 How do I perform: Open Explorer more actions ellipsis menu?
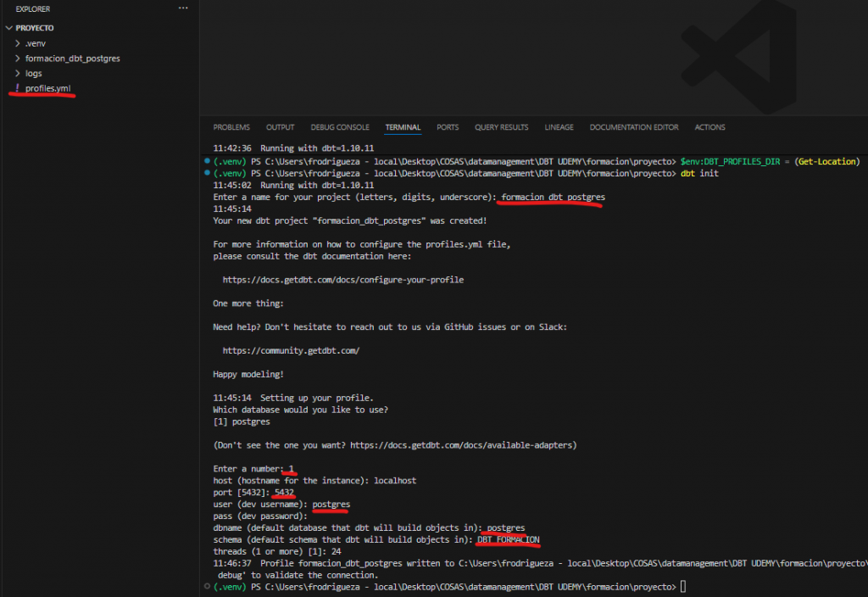pyautogui.click(x=183, y=8)
